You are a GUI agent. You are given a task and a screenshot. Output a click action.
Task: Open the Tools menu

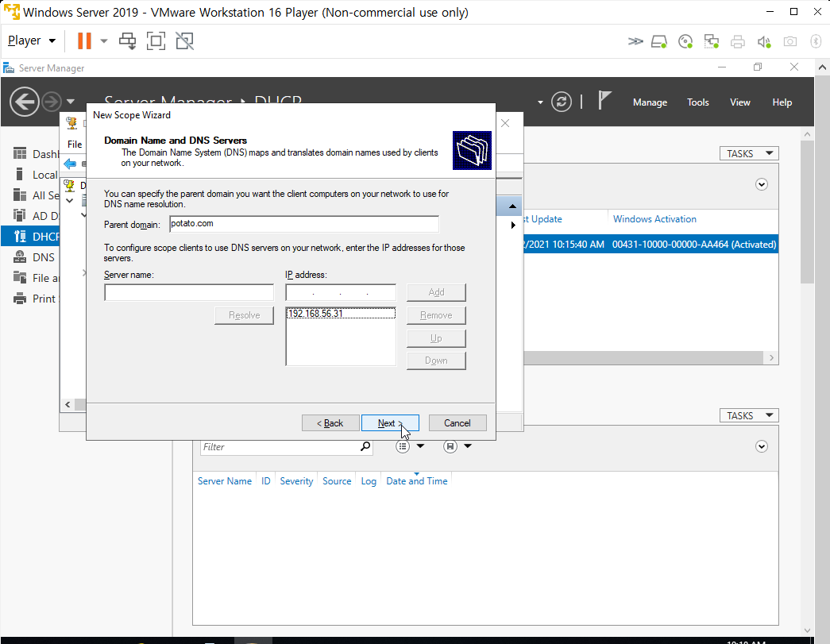click(697, 102)
